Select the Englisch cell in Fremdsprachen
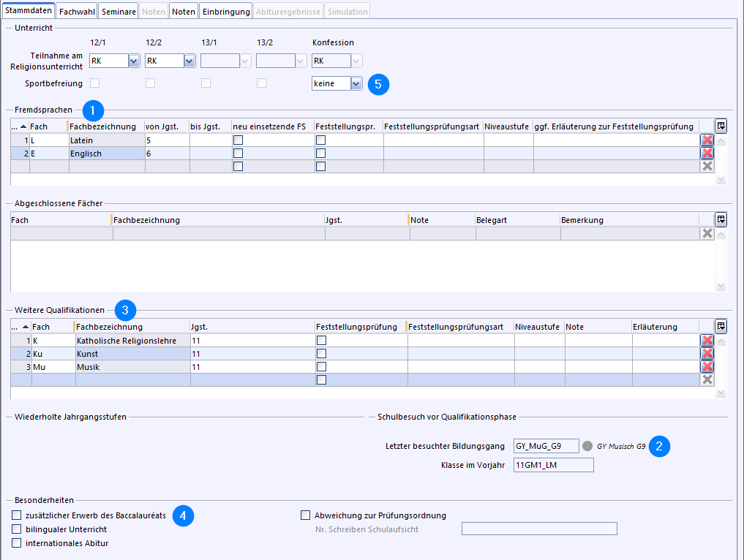The image size is (744, 560). 107,154
